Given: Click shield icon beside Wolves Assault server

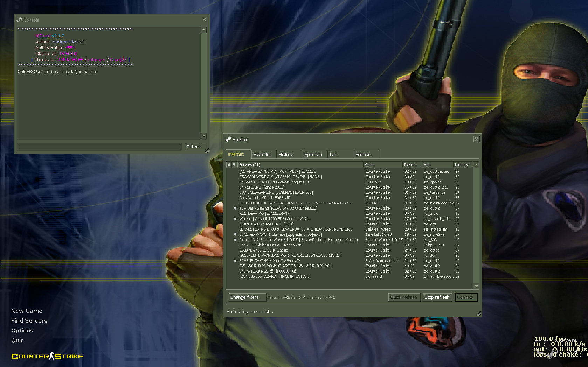Looking at the screenshot, I should tap(235, 219).
